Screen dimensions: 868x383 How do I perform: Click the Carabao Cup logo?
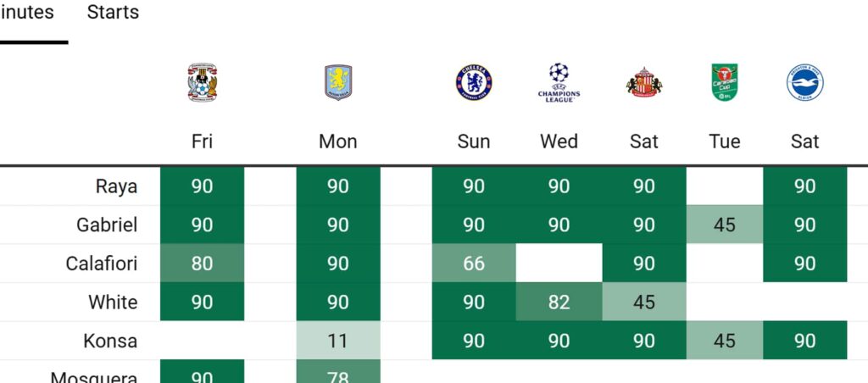point(725,82)
